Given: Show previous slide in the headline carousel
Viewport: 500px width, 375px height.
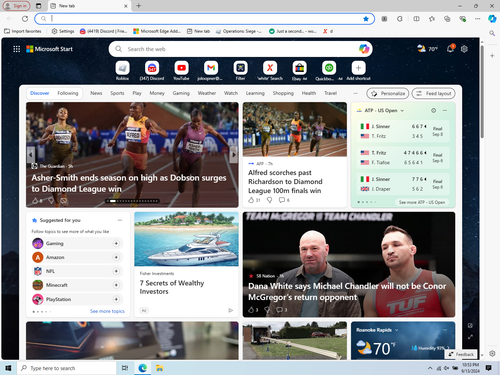Looking at the screenshot, I should point(31,155).
